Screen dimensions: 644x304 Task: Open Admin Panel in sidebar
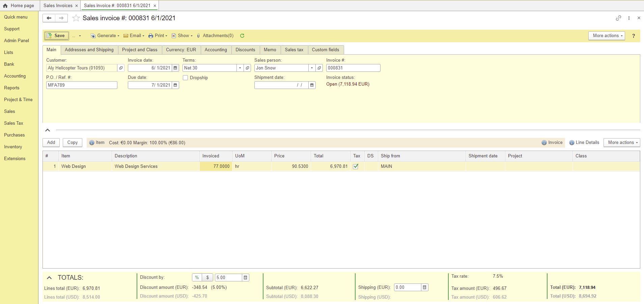(17, 41)
